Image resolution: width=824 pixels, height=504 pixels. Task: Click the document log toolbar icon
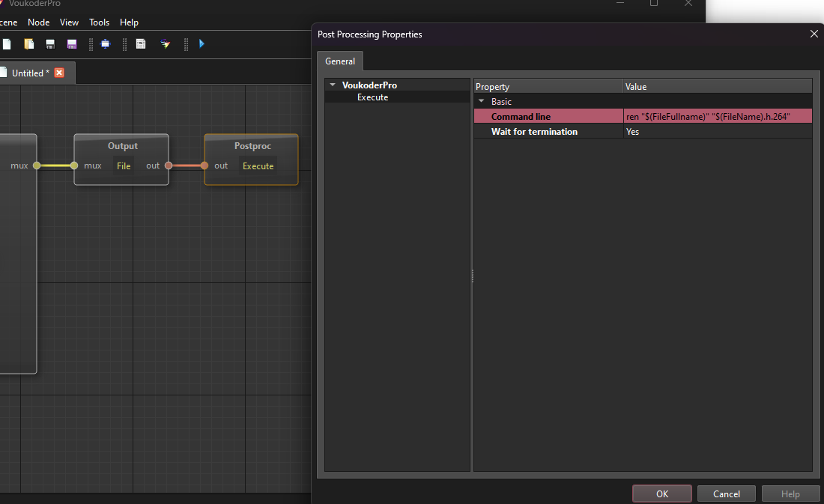click(x=141, y=44)
